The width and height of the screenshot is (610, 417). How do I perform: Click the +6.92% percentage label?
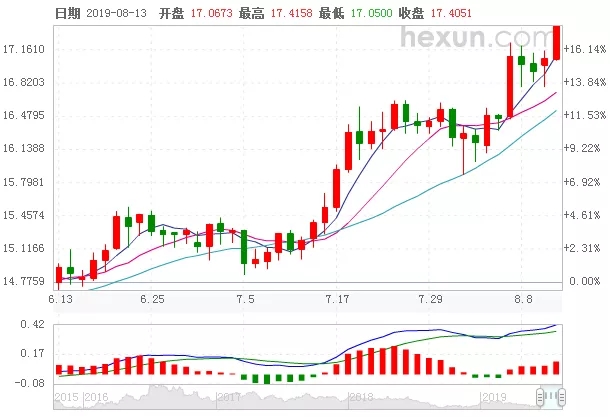582,182
